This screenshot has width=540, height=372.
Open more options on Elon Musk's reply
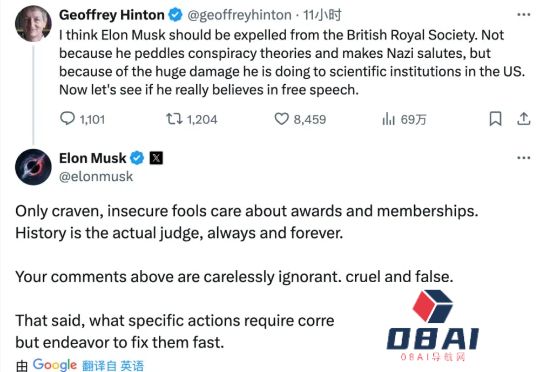click(x=524, y=158)
